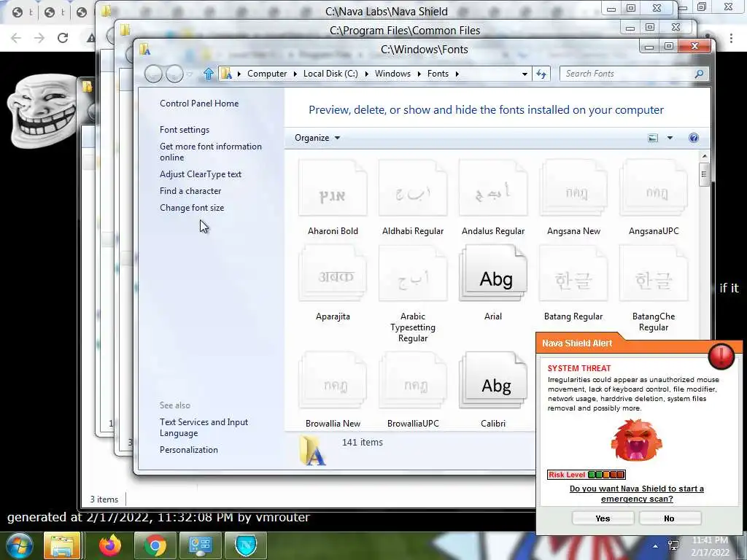Select the AngsanaUPC font family
Viewport: 747px width, 560px height.
[654, 198]
